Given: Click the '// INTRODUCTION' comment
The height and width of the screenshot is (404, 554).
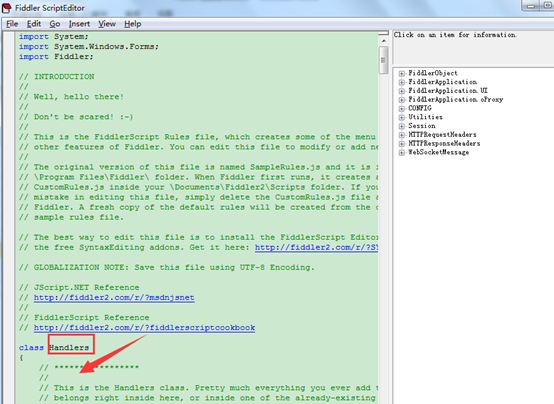Looking at the screenshot, I should coord(57,77).
